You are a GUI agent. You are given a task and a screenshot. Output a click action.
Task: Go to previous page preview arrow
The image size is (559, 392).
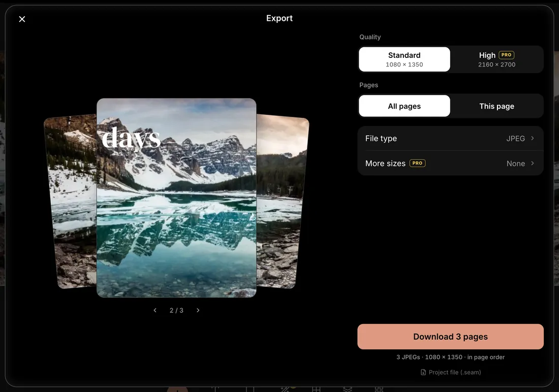(x=155, y=310)
